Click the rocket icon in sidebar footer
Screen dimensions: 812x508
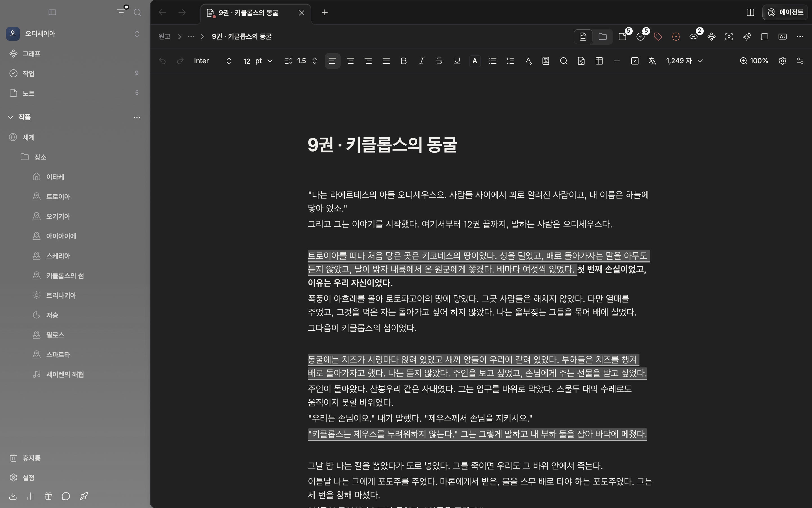[84, 496]
